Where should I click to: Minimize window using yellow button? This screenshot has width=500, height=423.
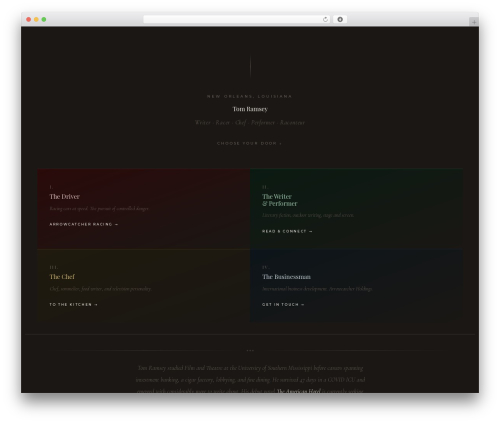(x=36, y=19)
